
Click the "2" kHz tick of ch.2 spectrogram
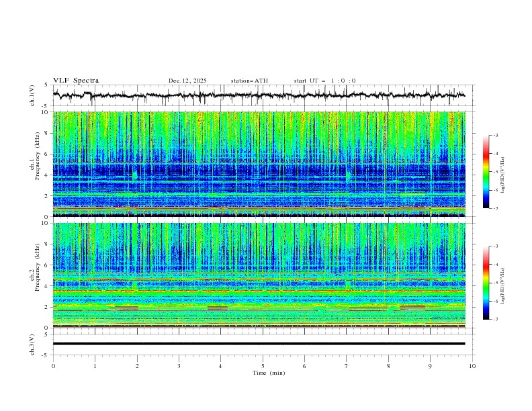pos(47,307)
